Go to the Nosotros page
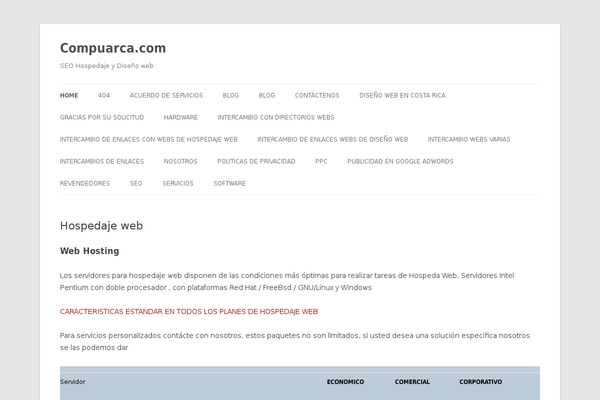The width and height of the screenshot is (600, 400). point(180,161)
